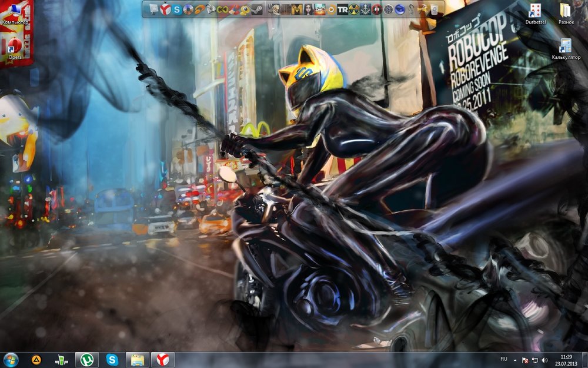Launch Tomb Raider TR icon in dock

(x=343, y=9)
